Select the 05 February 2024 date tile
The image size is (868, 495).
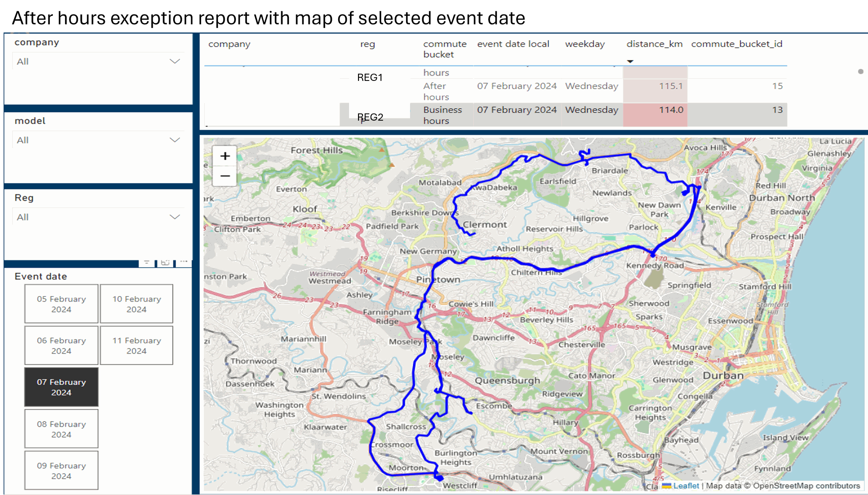(61, 304)
